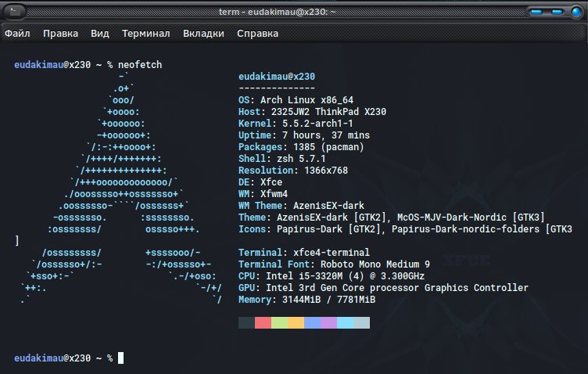This screenshot has height=374, width=588.
Task: Open the Вид menu
Action: [x=100, y=34]
